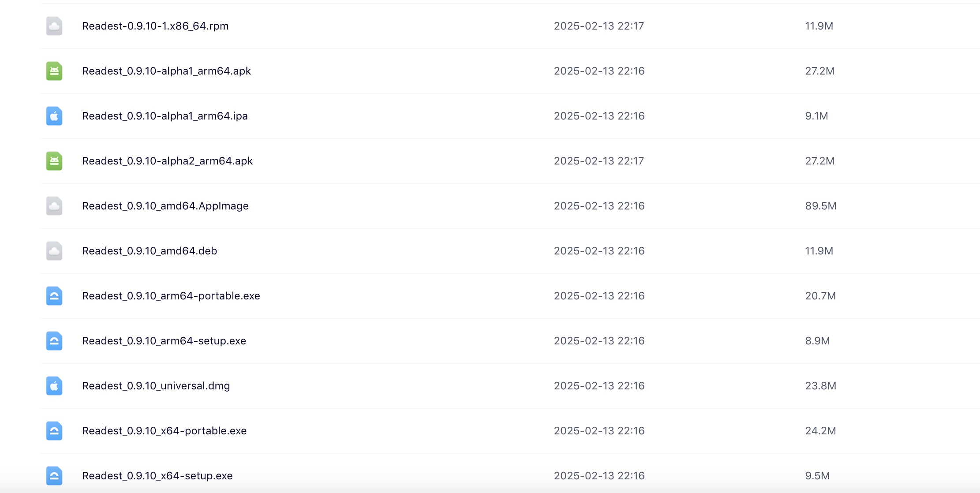
Task: Click the cloud icon beside amd64 deb file
Action: (x=54, y=251)
